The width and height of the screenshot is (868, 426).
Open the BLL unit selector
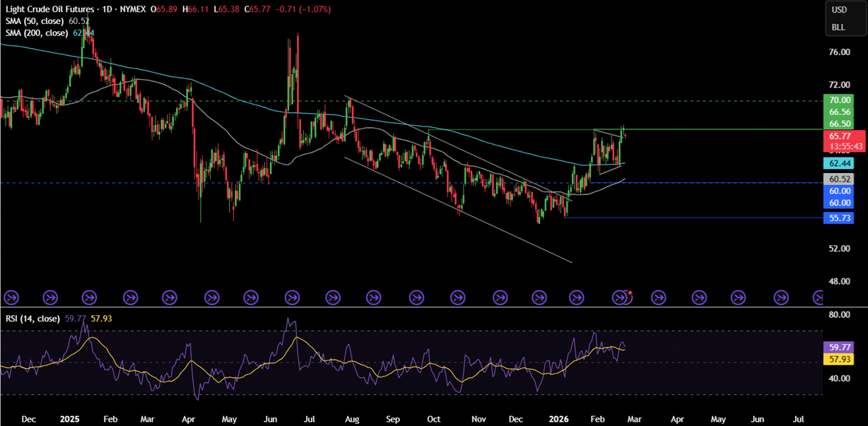pyautogui.click(x=838, y=28)
